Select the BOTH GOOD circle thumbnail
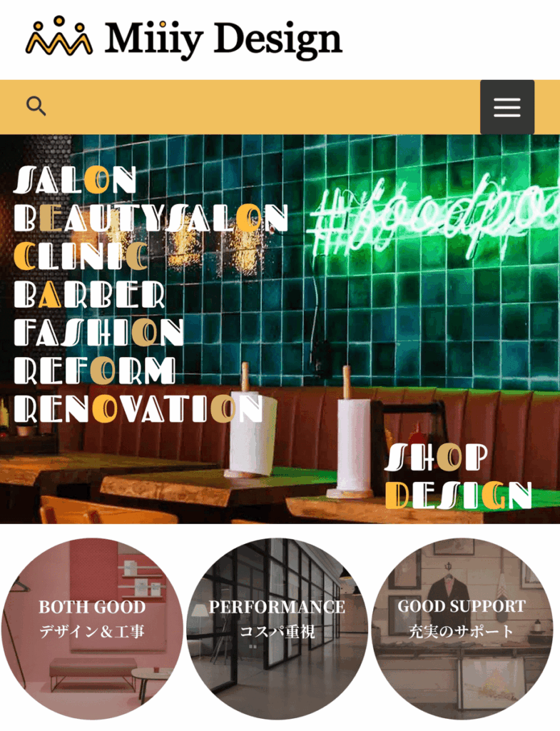560x731 pixels. pyautogui.click(x=92, y=630)
